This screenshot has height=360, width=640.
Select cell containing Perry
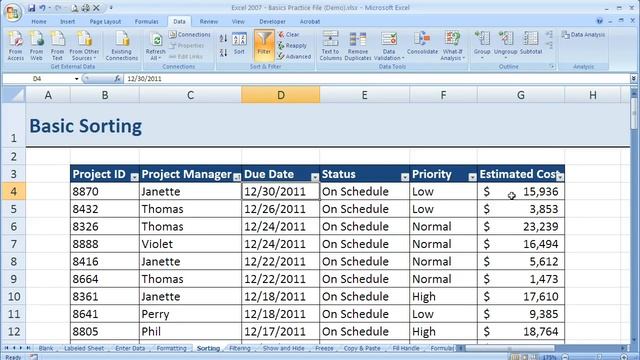pos(190,314)
